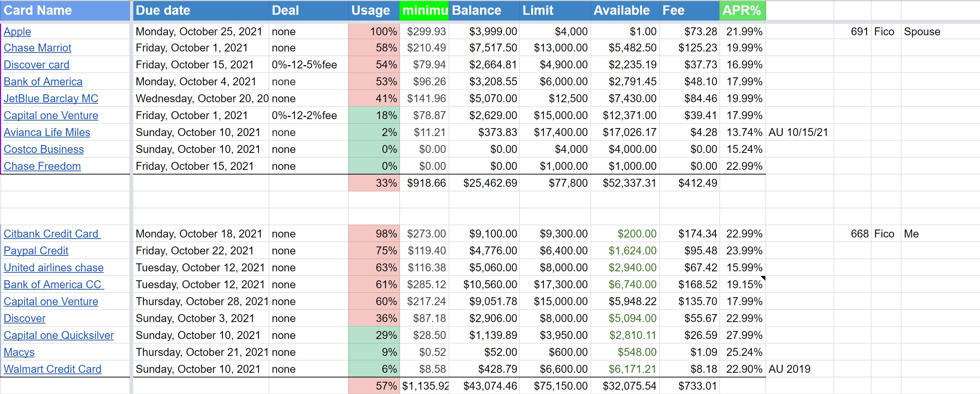The height and width of the screenshot is (394, 980).
Task: Click the AU 10/15/21 note cell
Action: click(x=800, y=132)
